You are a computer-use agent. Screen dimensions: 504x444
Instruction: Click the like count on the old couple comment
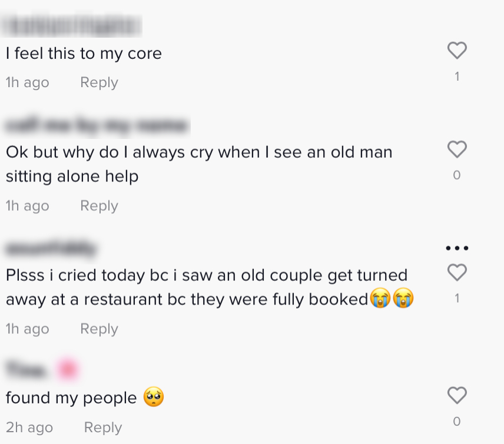[457, 299]
